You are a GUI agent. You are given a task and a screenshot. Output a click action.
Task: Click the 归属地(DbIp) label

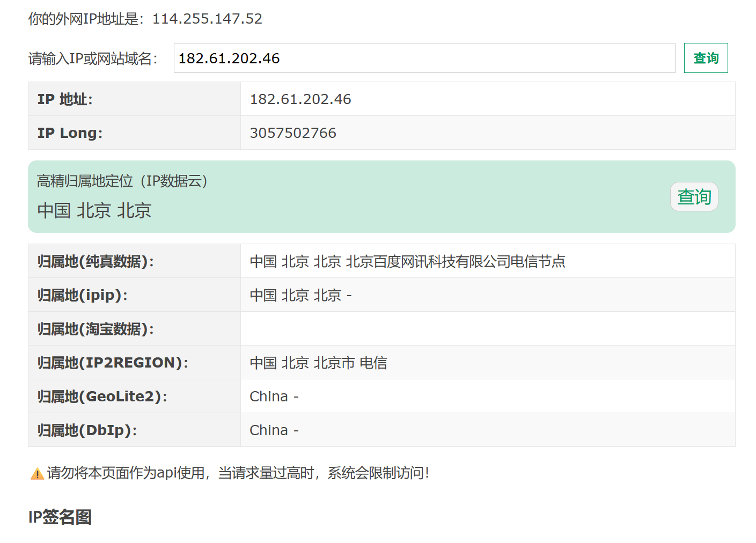click(x=87, y=430)
